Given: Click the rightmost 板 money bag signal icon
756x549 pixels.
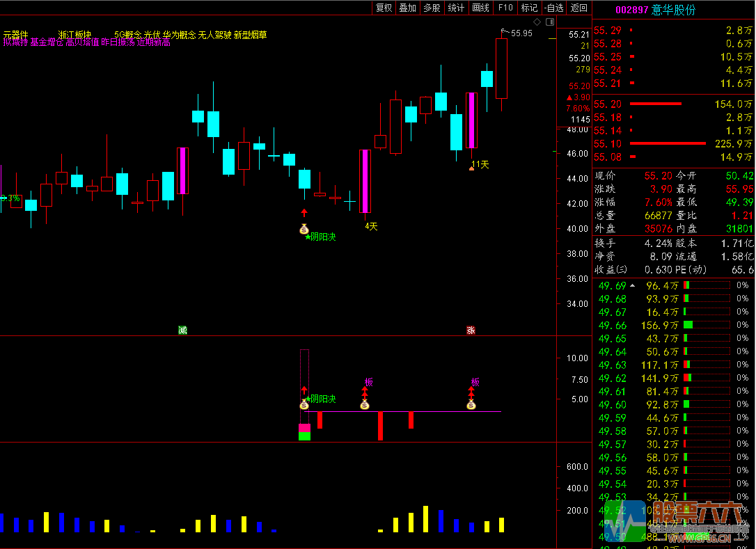Looking at the screenshot, I should tap(471, 405).
